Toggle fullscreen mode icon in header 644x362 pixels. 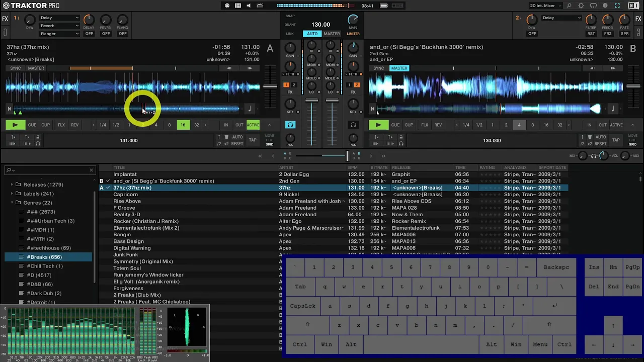[617, 6]
